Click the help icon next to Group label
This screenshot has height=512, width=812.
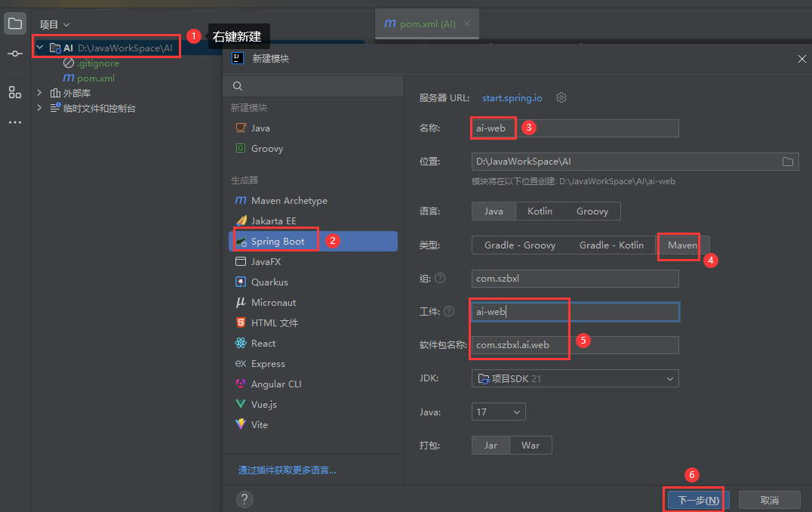(x=440, y=279)
